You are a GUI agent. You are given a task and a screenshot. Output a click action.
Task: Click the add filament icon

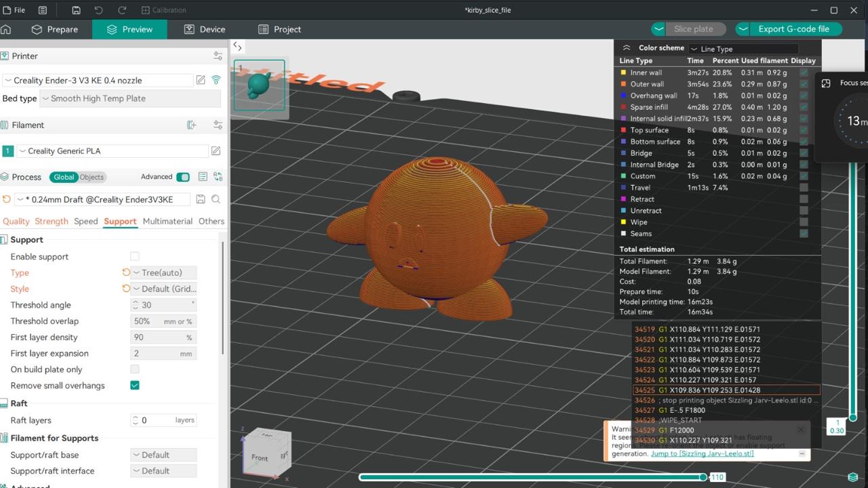click(192, 125)
